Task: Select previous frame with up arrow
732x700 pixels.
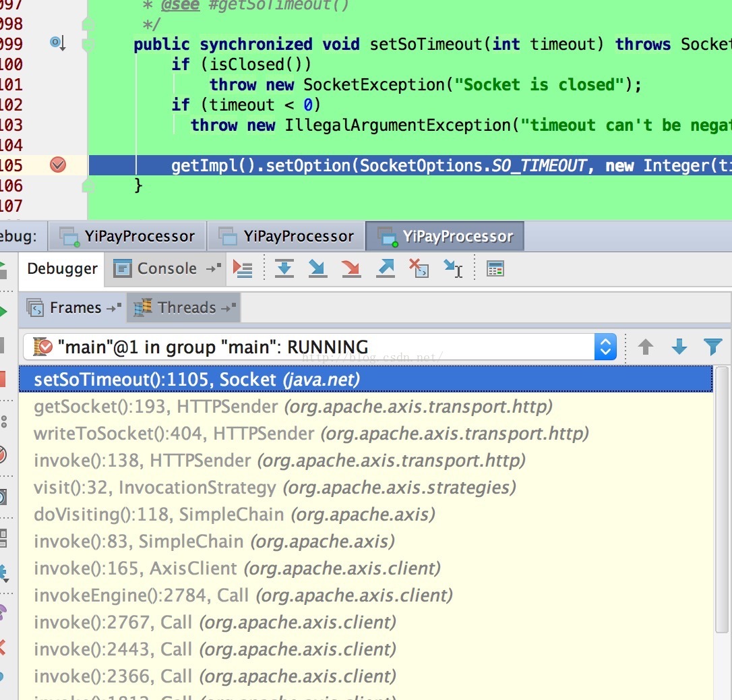Action: pos(646,347)
